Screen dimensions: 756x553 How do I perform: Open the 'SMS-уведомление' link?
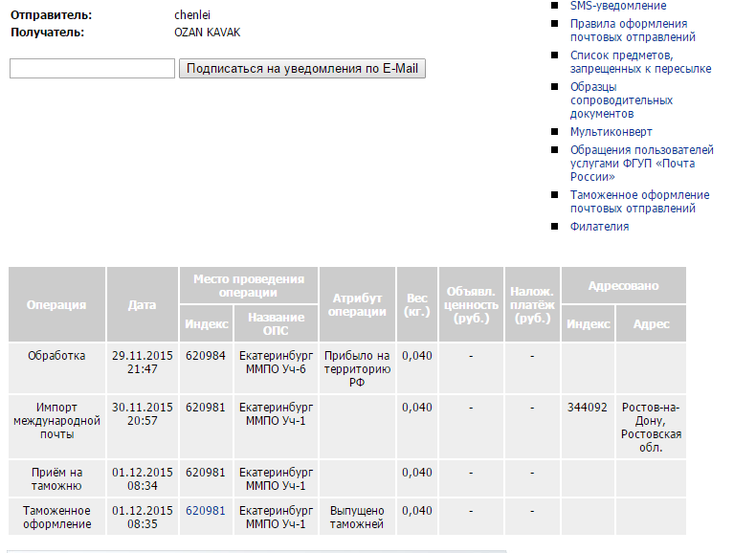tap(618, 6)
